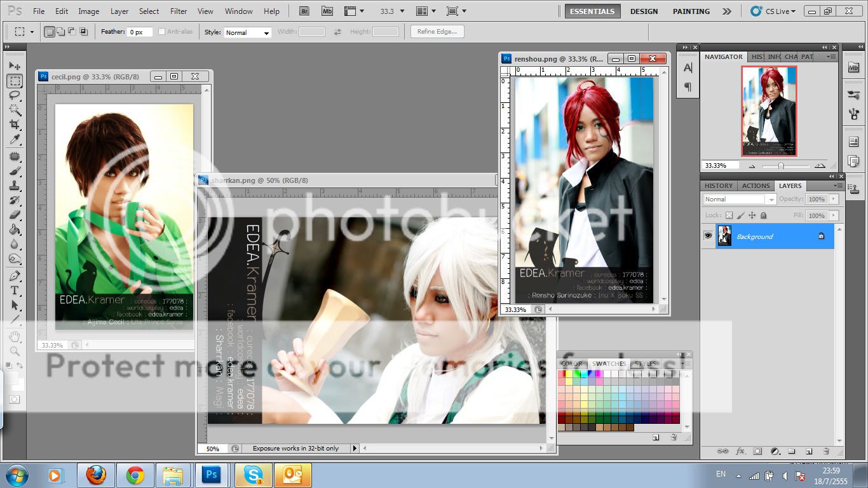Viewport: 868px width, 488px height.
Task: Open the Filter menu
Action: click(179, 11)
